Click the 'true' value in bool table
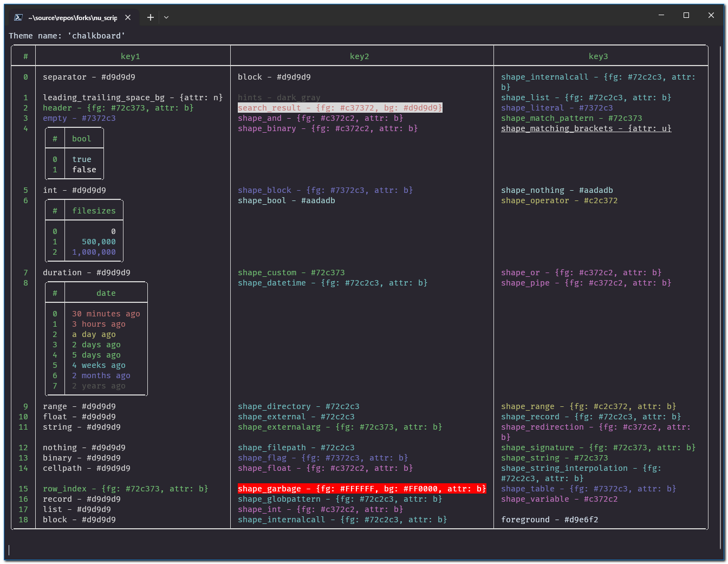This screenshot has height=564, width=728. click(x=82, y=159)
